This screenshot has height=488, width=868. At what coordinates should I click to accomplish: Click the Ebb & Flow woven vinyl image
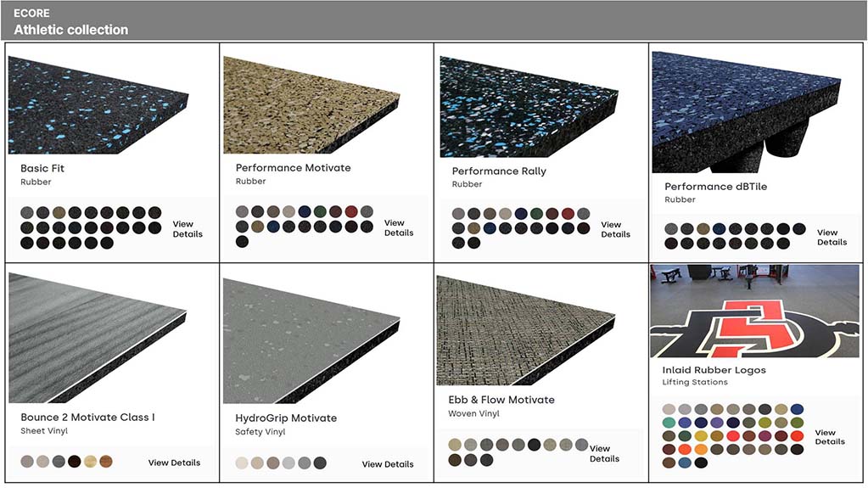point(525,330)
